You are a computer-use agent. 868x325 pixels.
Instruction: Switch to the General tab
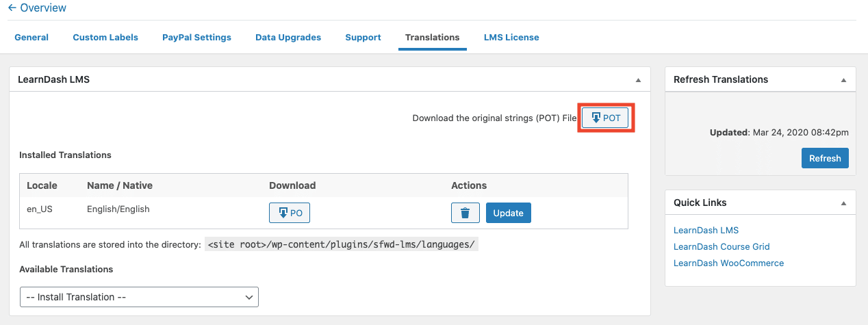click(31, 38)
